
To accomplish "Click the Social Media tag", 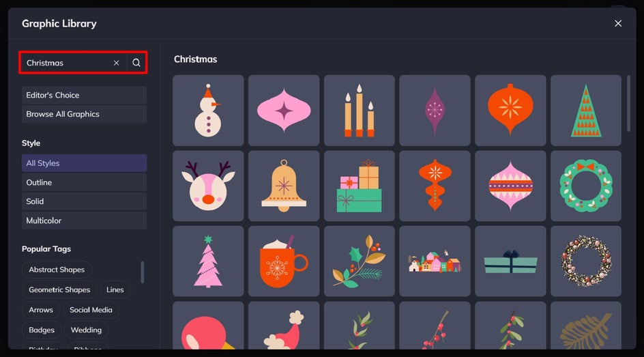I will pyautogui.click(x=91, y=310).
